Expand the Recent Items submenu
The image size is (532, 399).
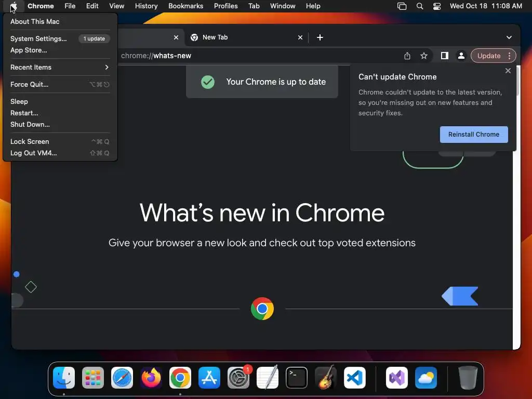(x=60, y=67)
